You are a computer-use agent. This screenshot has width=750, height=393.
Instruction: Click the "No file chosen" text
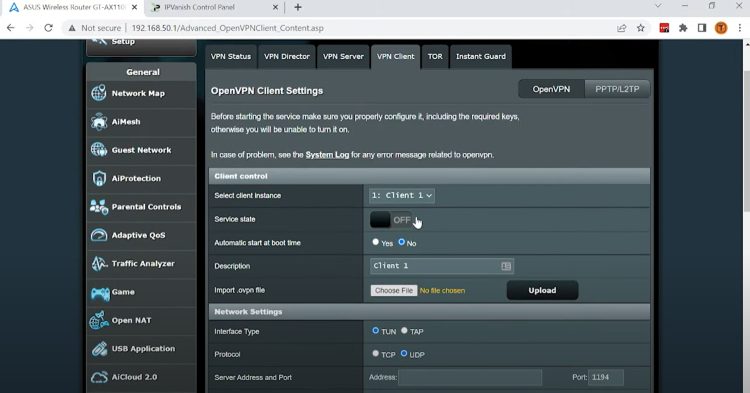442,291
